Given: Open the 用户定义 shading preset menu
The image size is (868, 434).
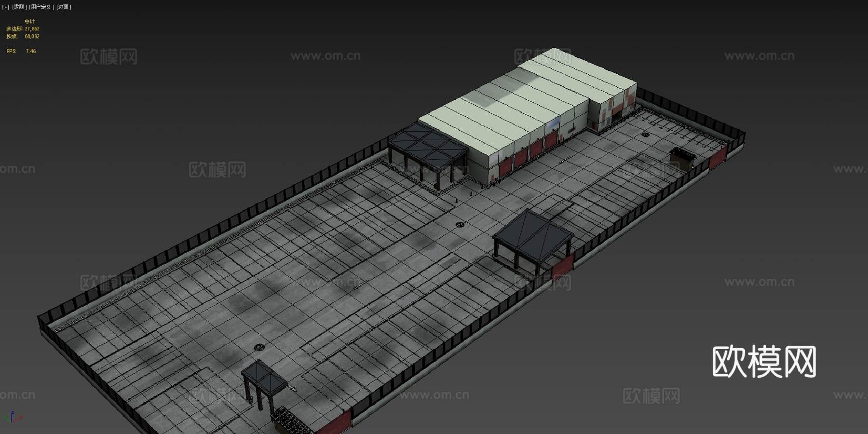Looking at the screenshot, I should (41, 7).
